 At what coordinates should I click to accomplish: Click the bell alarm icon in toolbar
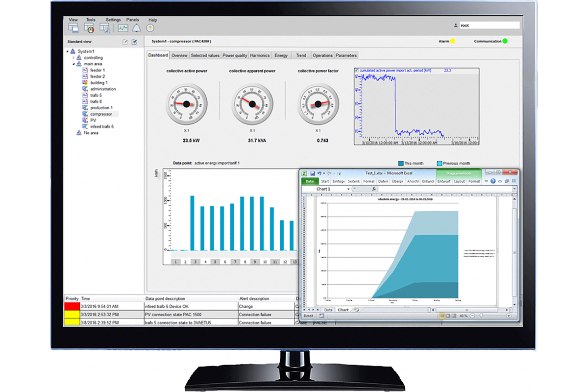[x=136, y=28]
